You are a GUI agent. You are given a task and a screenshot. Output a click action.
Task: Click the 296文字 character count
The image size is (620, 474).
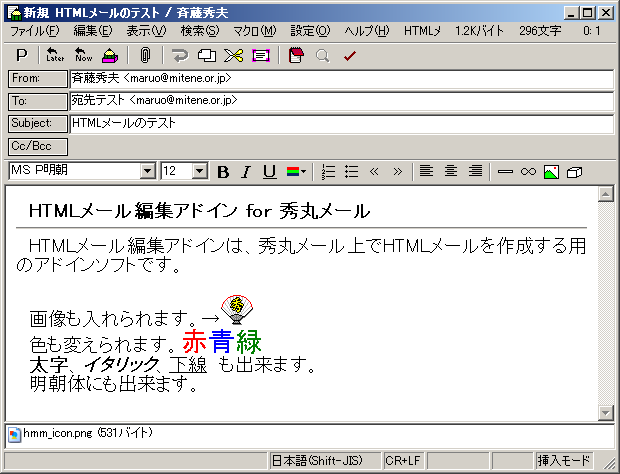click(540, 31)
